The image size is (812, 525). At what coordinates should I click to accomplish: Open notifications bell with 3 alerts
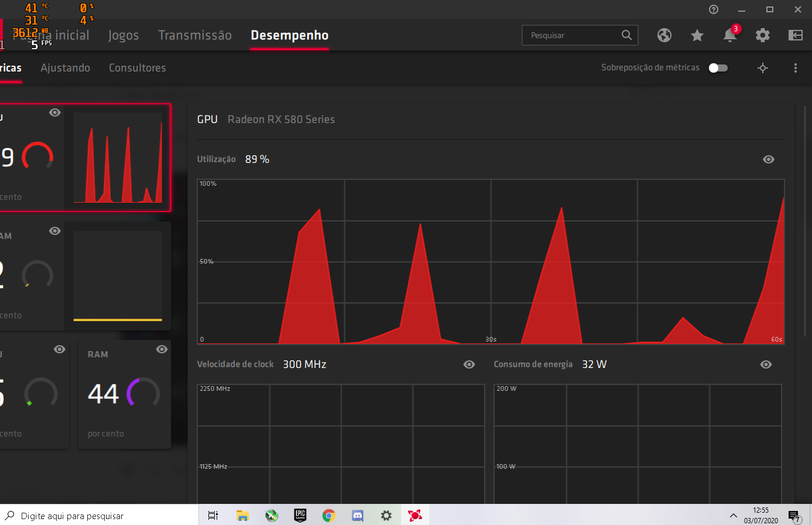pyautogui.click(x=730, y=35)
